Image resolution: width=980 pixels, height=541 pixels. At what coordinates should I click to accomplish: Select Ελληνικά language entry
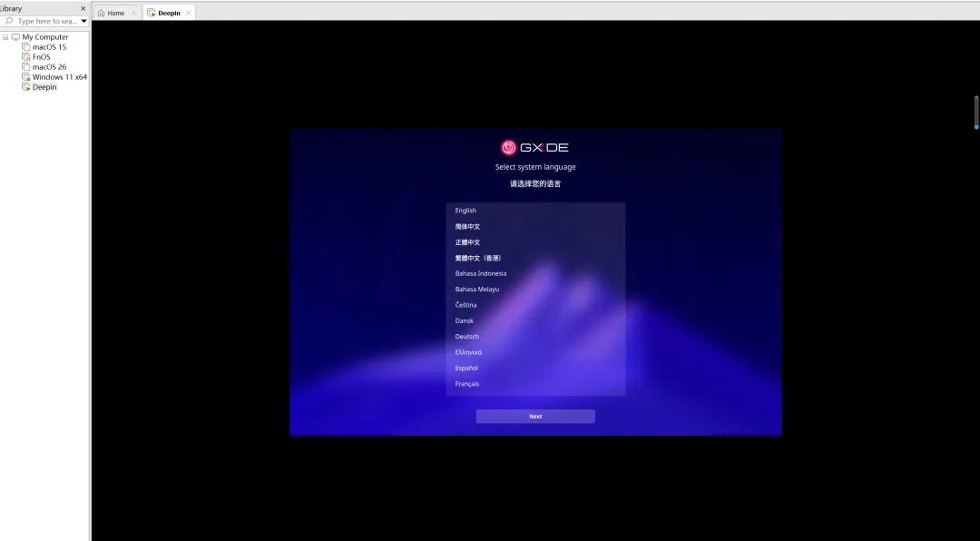click(535, 352)
